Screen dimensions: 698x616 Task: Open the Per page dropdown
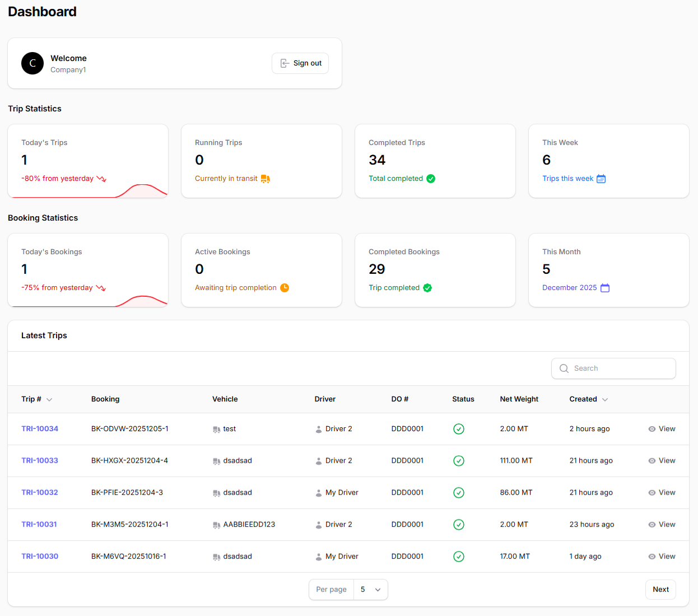[371, 589]
